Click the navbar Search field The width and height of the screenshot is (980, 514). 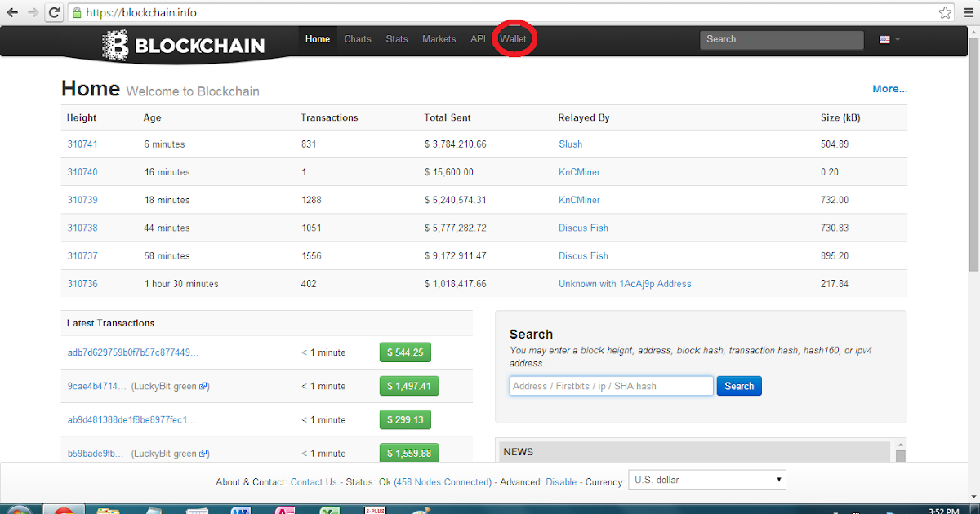[x=782, y=39]
